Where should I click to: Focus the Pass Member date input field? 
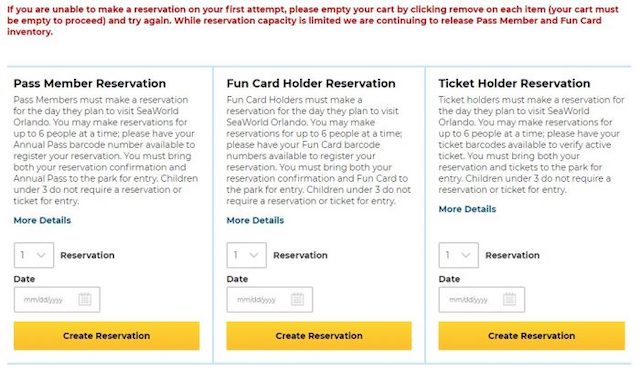pos(57,300)
